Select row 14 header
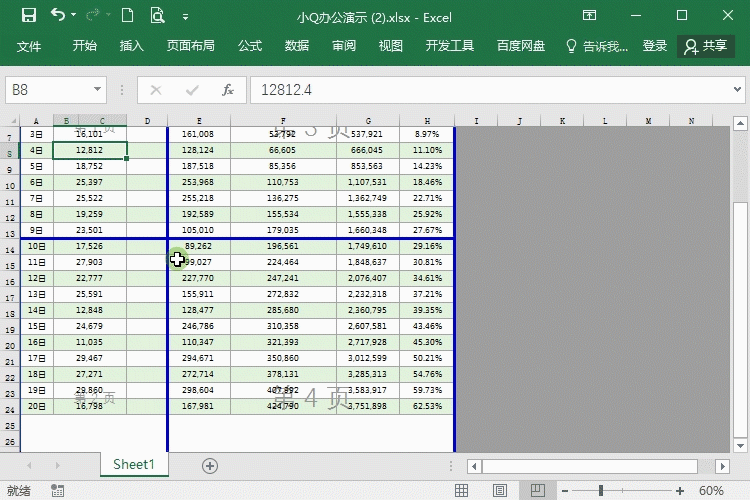 [x=10, y=249]
